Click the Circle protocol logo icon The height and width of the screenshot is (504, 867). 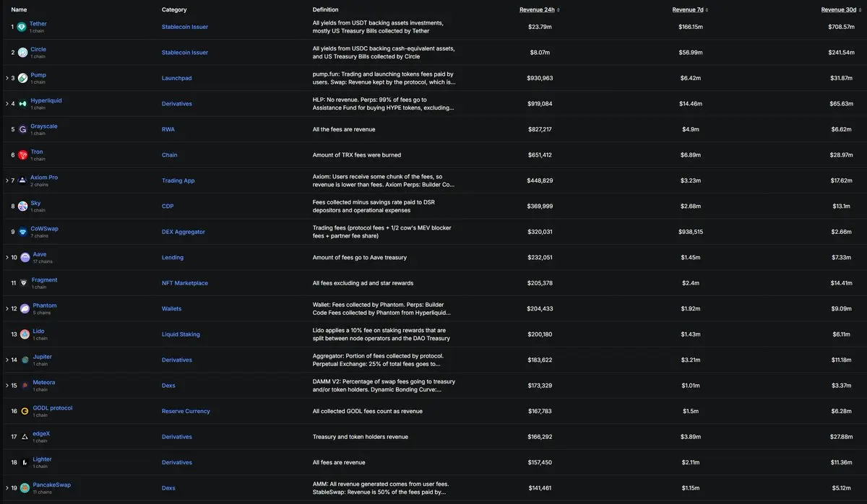click(x=23, y=53)
